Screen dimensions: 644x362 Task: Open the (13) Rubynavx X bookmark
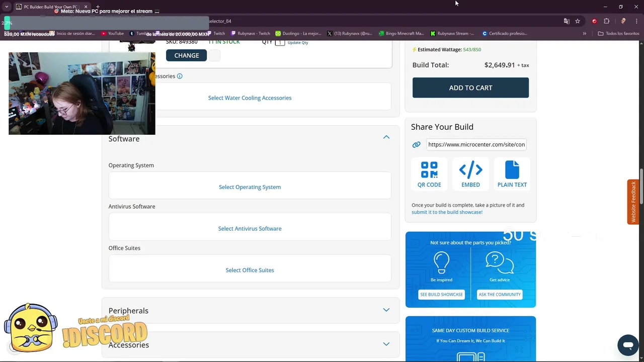(350, 34)
